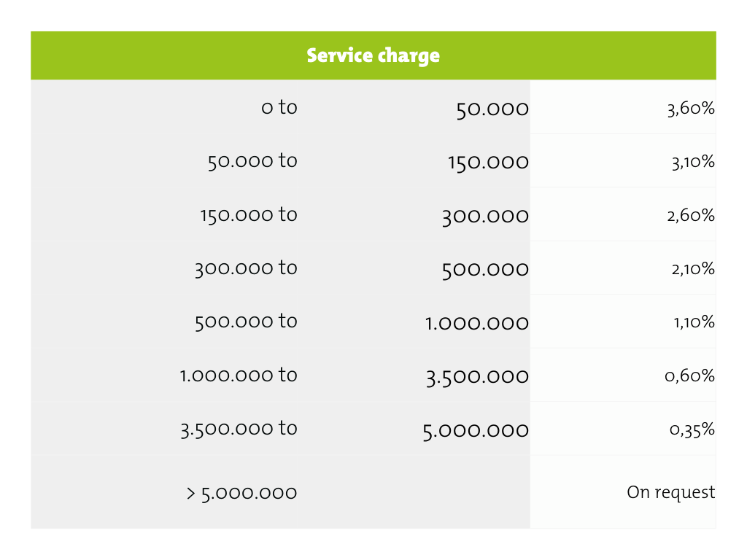
Task: Click the 3,10% percentage cell
Action: (x=693, y=162)
